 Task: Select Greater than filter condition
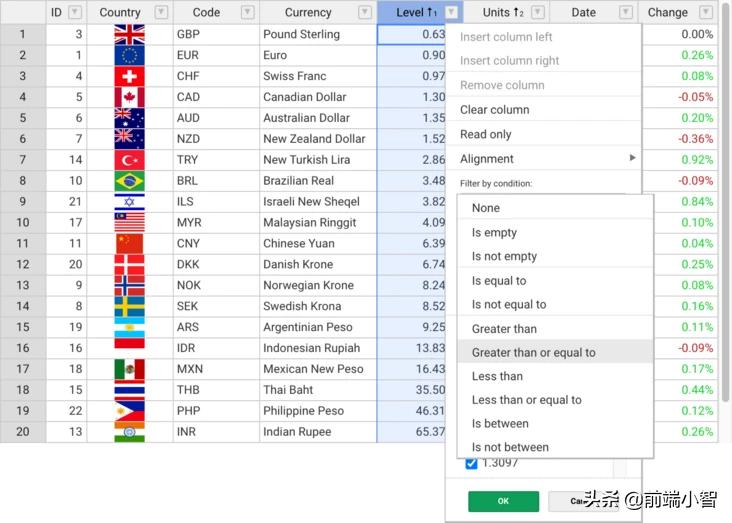click(555, 329)
